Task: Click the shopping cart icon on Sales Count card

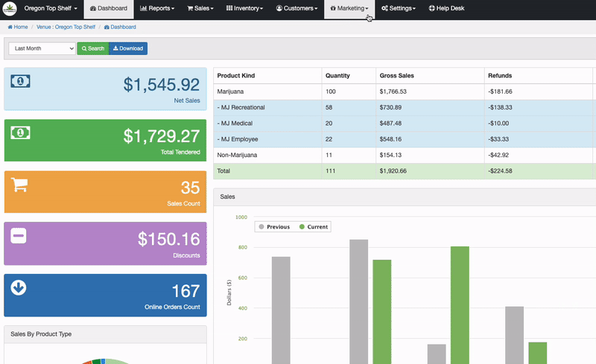Action: coord(19,185)
